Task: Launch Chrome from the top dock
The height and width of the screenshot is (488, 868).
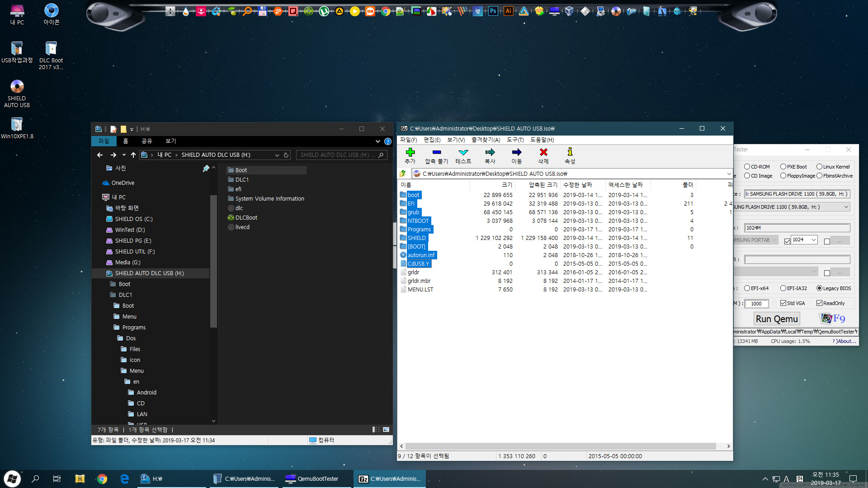Action: pyautogui.click(x=386, y=11)
